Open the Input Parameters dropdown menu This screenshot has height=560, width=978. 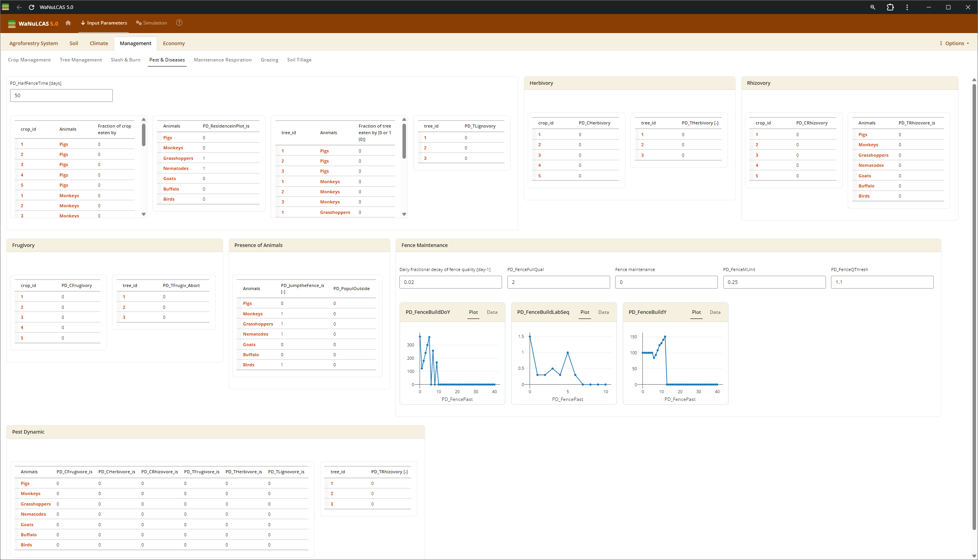[x=104, y=23]
